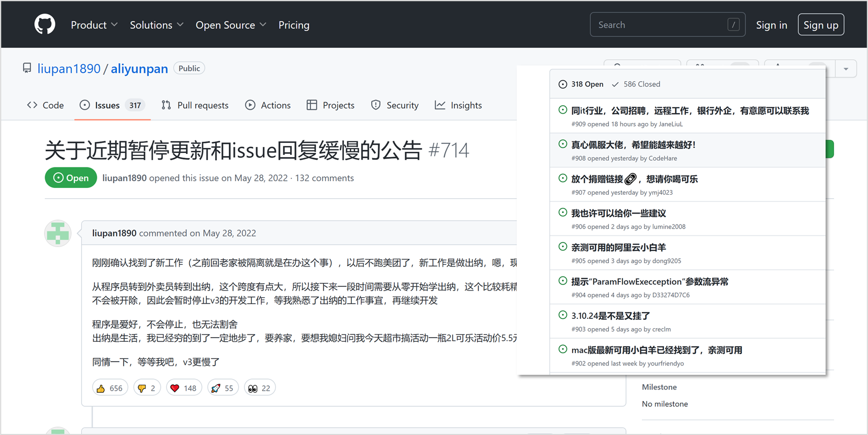Open issue #909 about remote IT jobs
This screenshot has height=435, width=868.
pos(690,110)
